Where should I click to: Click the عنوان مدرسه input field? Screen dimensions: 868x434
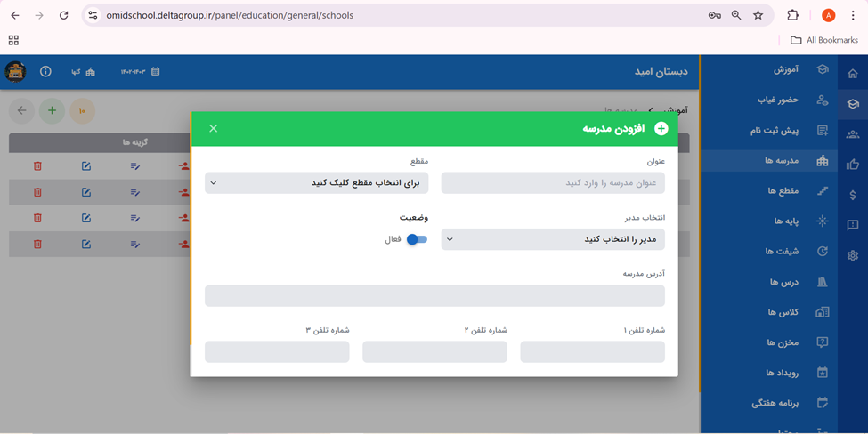(x=553, y=183)
